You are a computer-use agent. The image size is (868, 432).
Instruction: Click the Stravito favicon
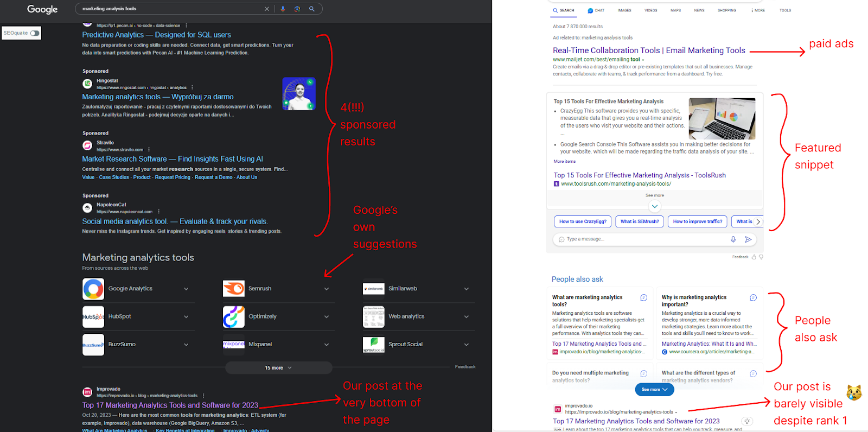pyautogui.click(x=87, y=145)
